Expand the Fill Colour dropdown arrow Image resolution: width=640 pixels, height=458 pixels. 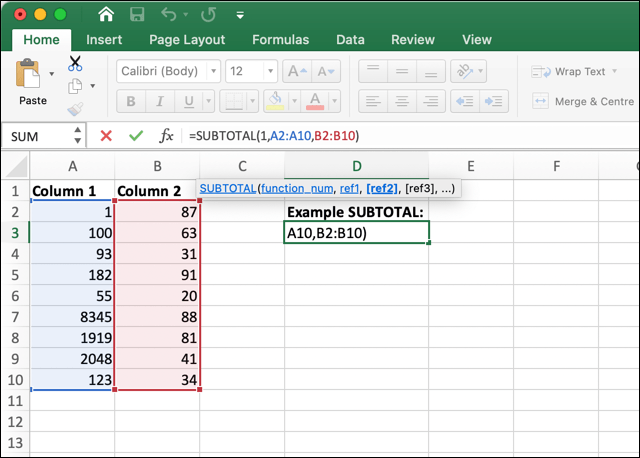(x=294, y=101)
